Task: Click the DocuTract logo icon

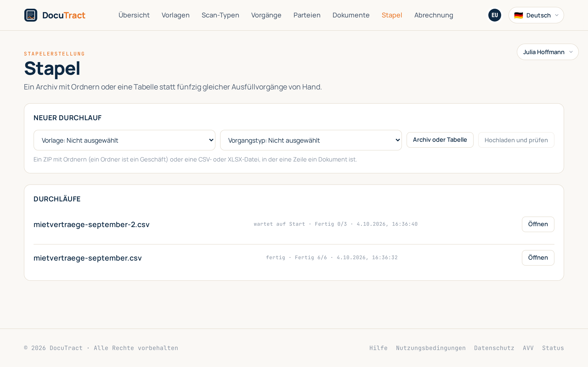Action: [x=31, y=15]
